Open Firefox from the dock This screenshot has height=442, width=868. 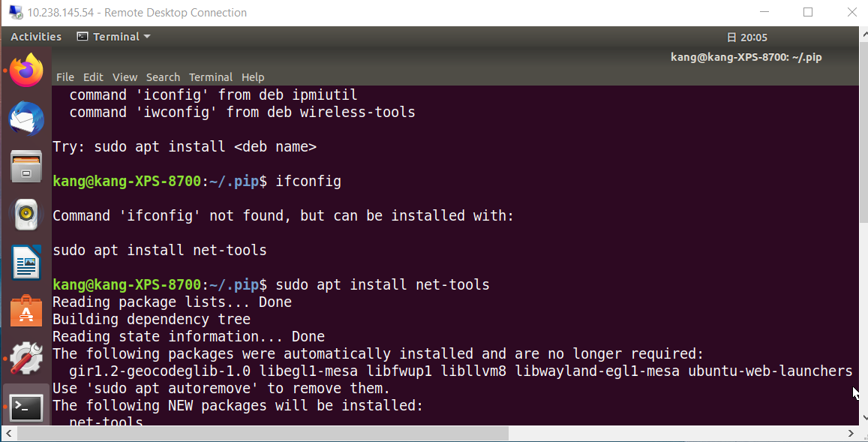click(x=26, y=71)
